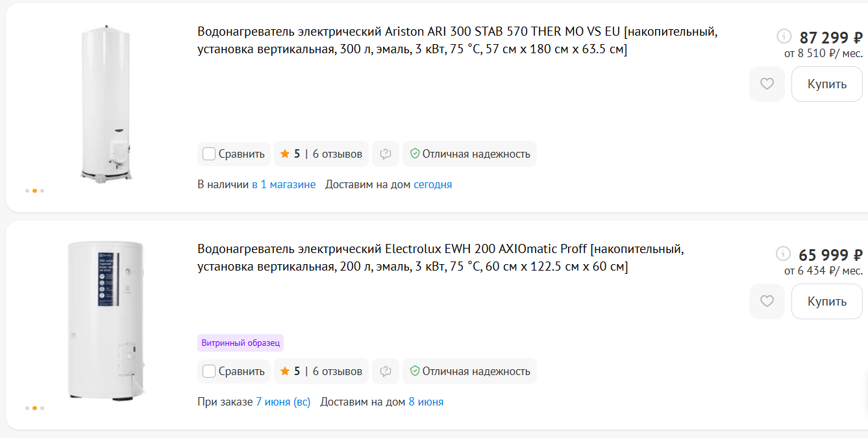Screen dimensions: 868x438
Task: Click 'Отличная надежность' badge on Electrolux item
Action: click(x=469, y=371)
